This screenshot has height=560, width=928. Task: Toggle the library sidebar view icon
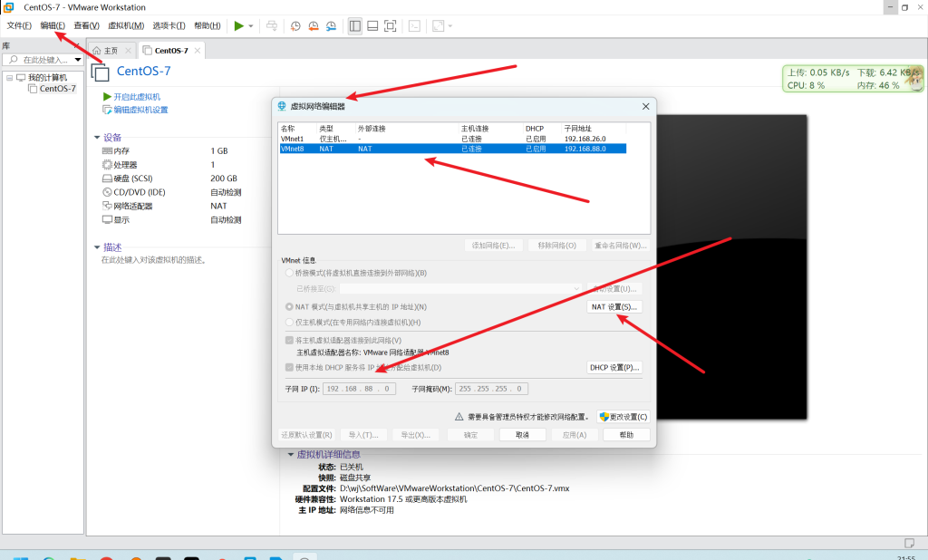[x=355, y=26]
